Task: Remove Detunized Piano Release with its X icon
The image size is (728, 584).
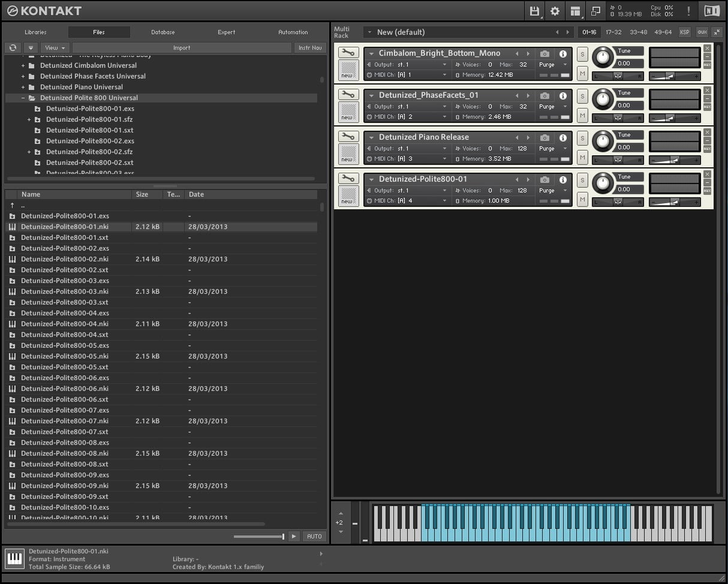Action: tap(708, 132)
